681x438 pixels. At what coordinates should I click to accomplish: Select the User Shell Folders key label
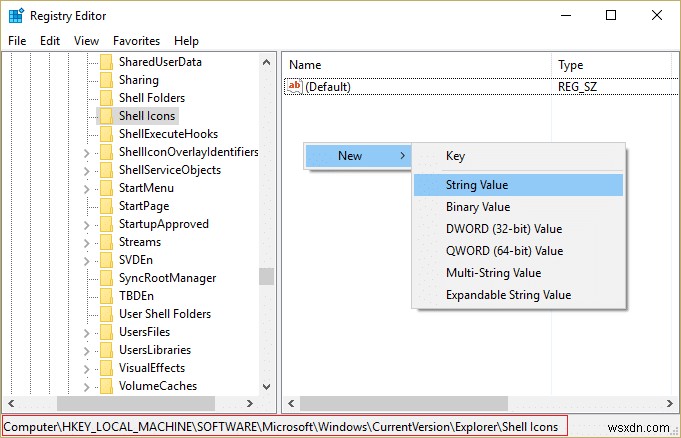pos(165,314)
